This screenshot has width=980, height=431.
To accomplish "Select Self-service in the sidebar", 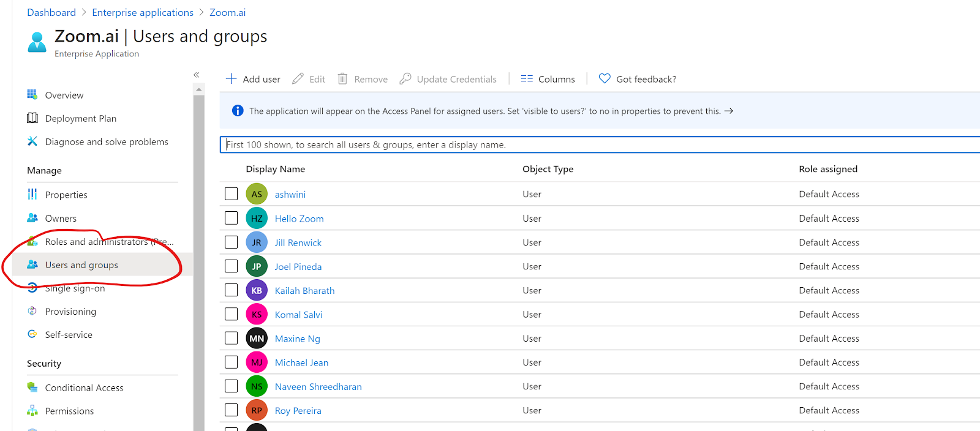I will tap(69, 334).
